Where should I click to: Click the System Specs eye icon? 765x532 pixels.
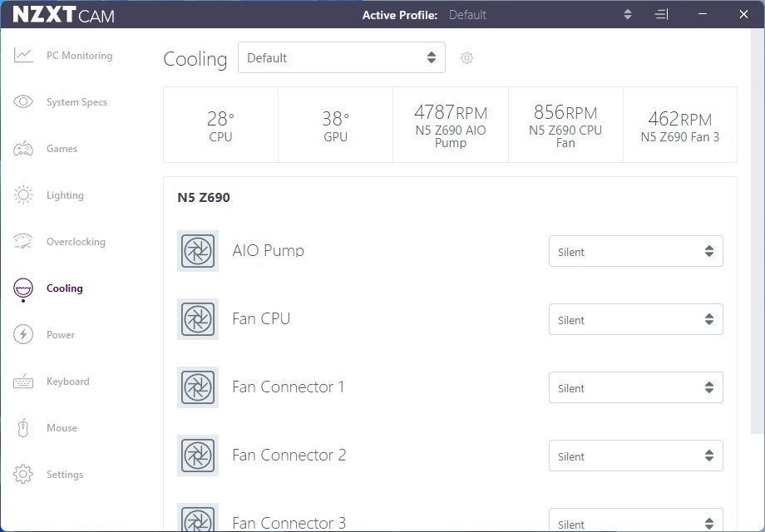click(x=23, y=102)
